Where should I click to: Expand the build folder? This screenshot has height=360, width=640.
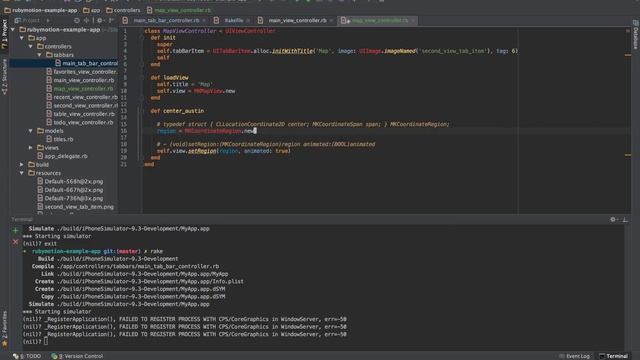(22, 164)
